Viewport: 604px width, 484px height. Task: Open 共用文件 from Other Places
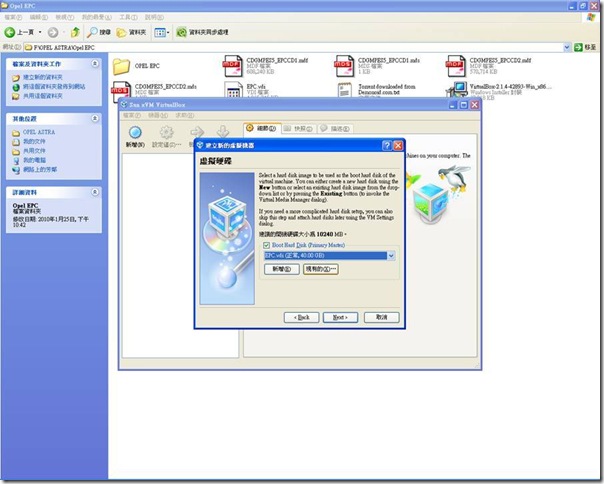(34, 151)
